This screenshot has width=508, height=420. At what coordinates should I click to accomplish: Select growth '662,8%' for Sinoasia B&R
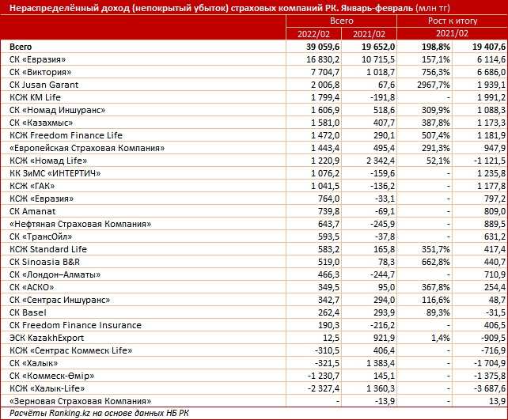[x=436, y=262]
